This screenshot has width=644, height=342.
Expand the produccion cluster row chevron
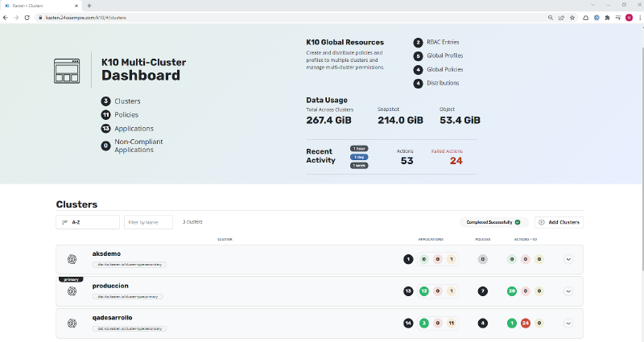tap(568, 291)
